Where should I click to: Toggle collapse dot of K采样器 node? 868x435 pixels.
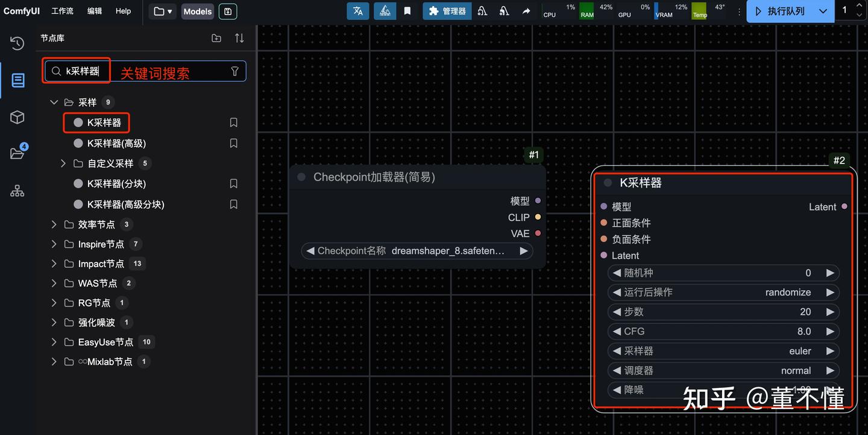[608, 183]
